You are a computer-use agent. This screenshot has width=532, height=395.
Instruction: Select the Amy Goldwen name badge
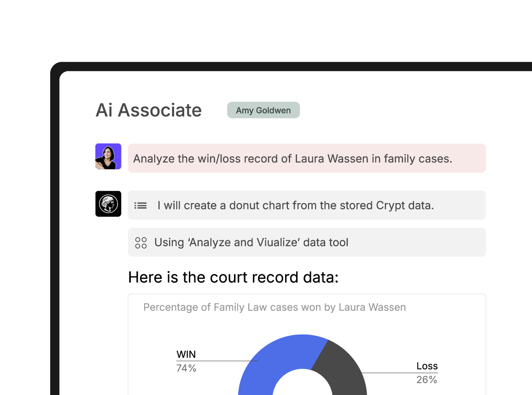coord(263,110)
